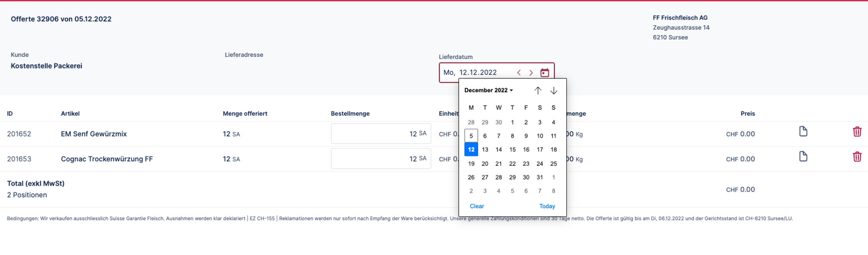The height and width of the screenshot is (255, 868).
Task: Open document for Cognac Trockenwürzung FF
Action: [x=803, y=157]
